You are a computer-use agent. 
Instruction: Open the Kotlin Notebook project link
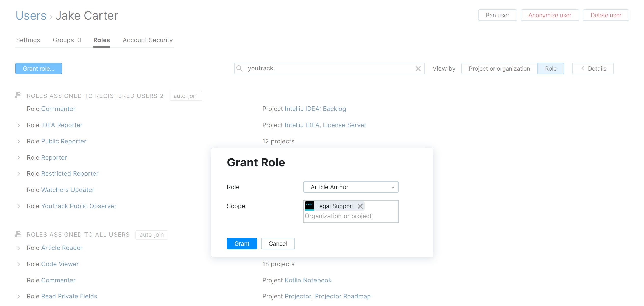pyautogui.click(x=308, y=280)
